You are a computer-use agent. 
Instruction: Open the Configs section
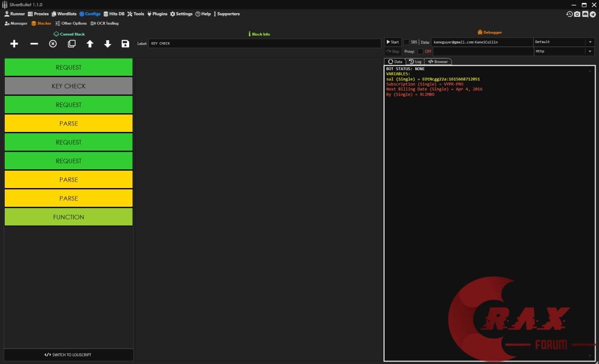(90, 14)
